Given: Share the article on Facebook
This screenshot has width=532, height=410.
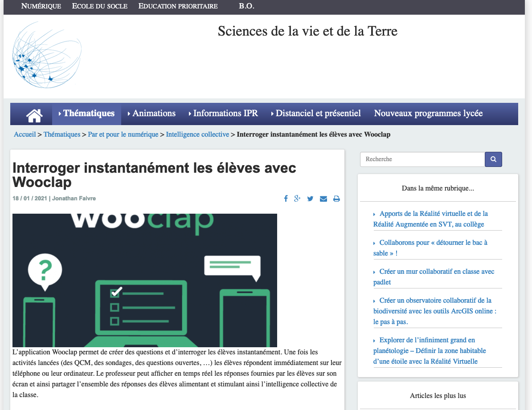Looking at the screenshot, I should coord(286,199).
